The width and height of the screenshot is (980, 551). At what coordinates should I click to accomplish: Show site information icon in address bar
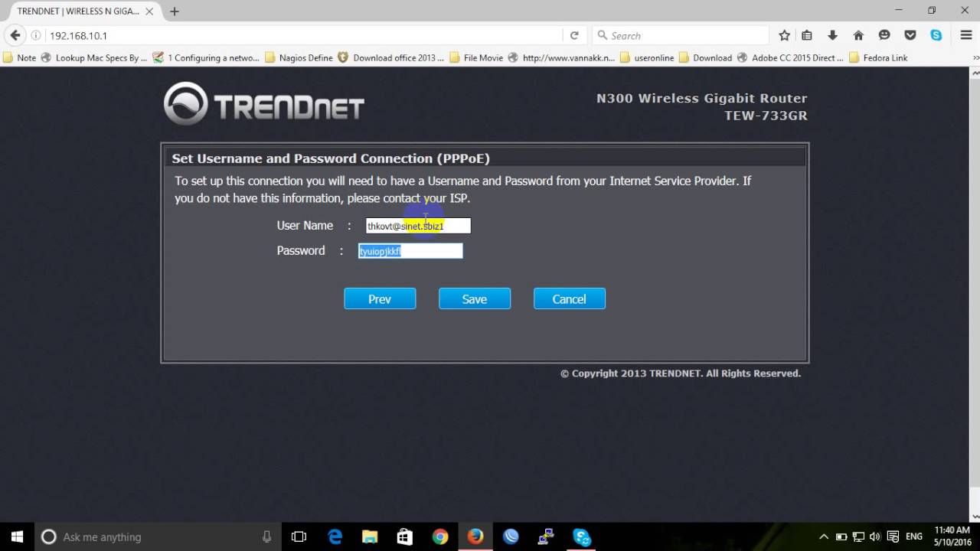(36, 35)
